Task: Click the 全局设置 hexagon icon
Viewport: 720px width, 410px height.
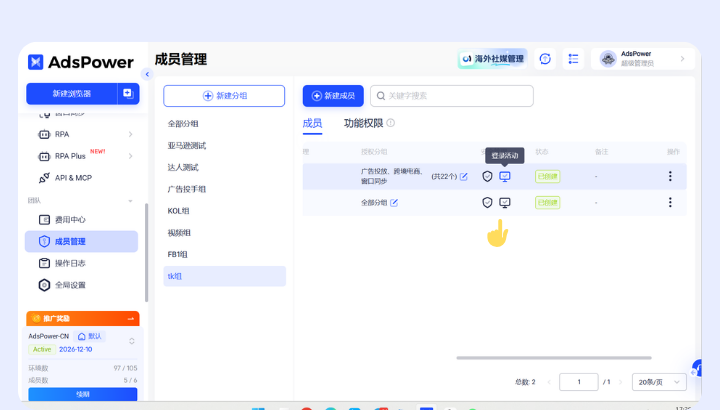Action: pos(44,285)
